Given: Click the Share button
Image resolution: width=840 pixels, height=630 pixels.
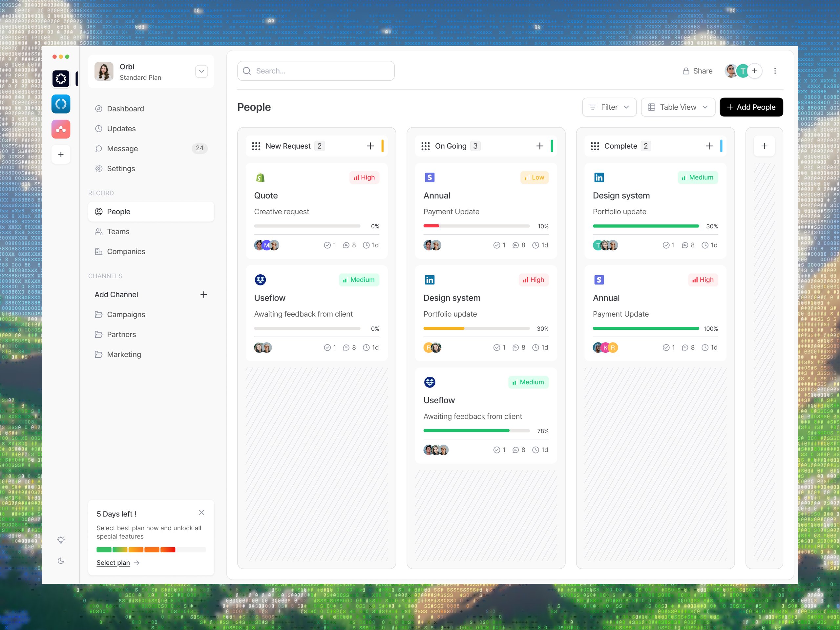Looking at the screenshot, I should point(698,71).
